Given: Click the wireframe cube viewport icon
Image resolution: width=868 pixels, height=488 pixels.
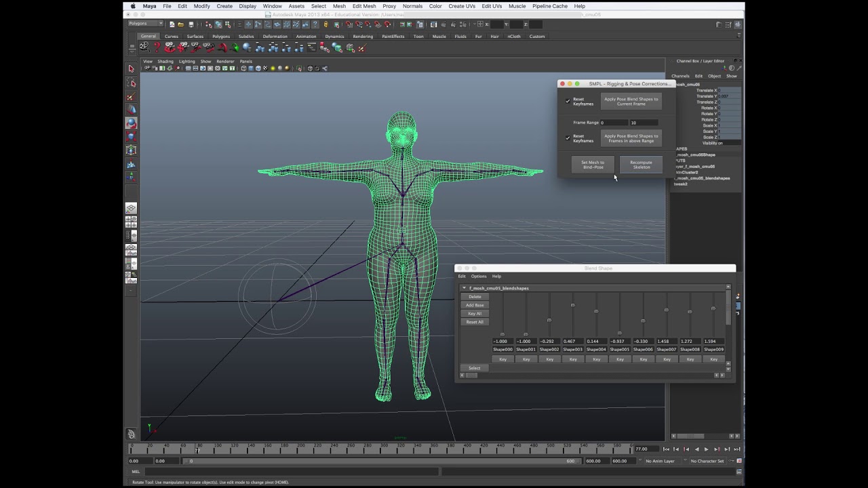Looking at the screenshot, I should 243,68.
